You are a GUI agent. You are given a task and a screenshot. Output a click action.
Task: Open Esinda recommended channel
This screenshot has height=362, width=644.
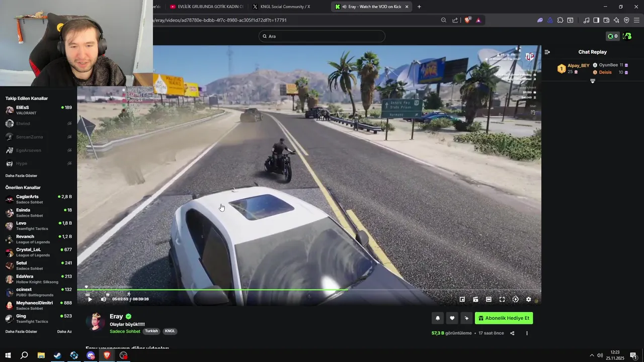pyautogui.click(x=38, y=213)
